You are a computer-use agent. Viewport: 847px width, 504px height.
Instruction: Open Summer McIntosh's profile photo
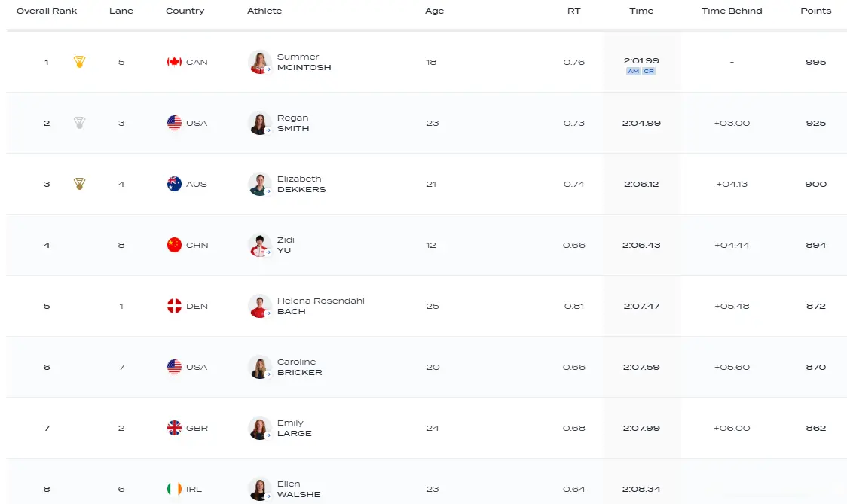tap(259, 62)
